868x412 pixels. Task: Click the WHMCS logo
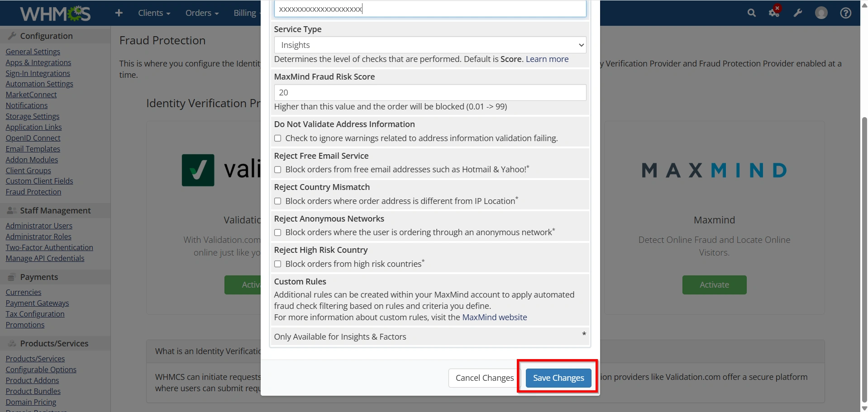(55, 14)
